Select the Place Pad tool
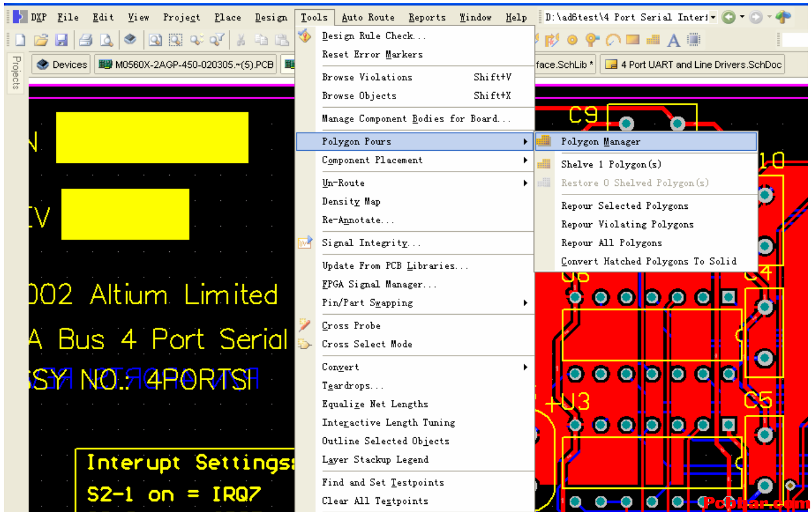 [572, 40]
